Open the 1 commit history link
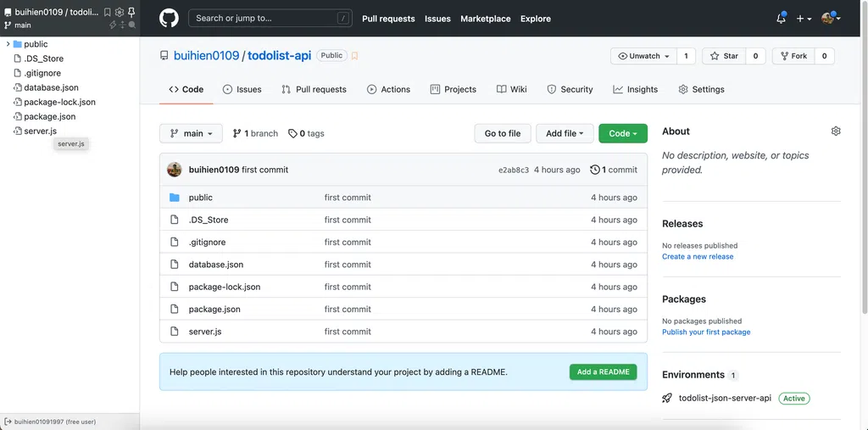The image size is (868, 430). pyautogui.click(x=614, y=170)
